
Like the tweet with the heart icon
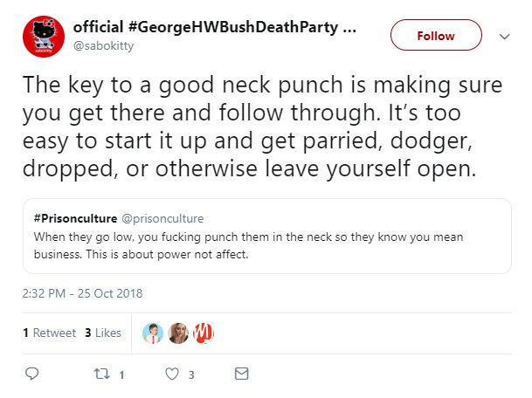point(171,374)
